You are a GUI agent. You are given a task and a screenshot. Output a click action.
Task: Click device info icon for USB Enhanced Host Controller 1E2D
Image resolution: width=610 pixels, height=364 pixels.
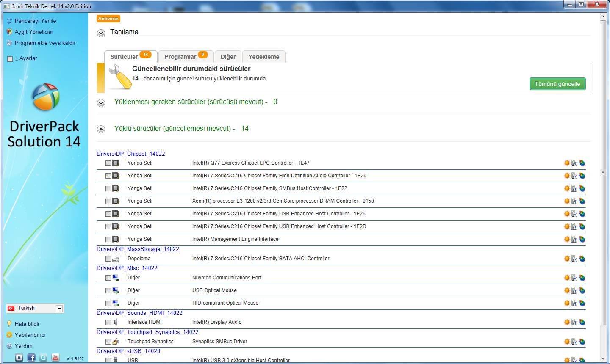pyautogui.click(x=574, y=226)
